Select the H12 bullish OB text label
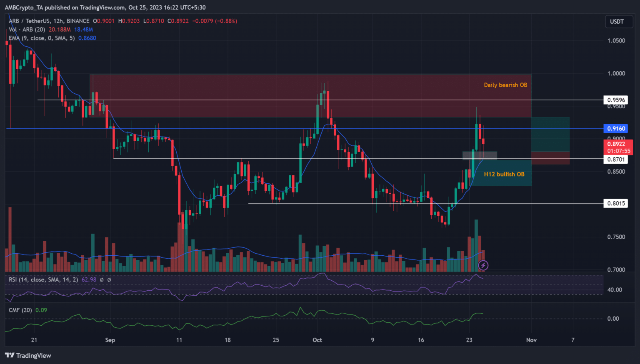Screen dimensions: 640x364 click(504, 174)
